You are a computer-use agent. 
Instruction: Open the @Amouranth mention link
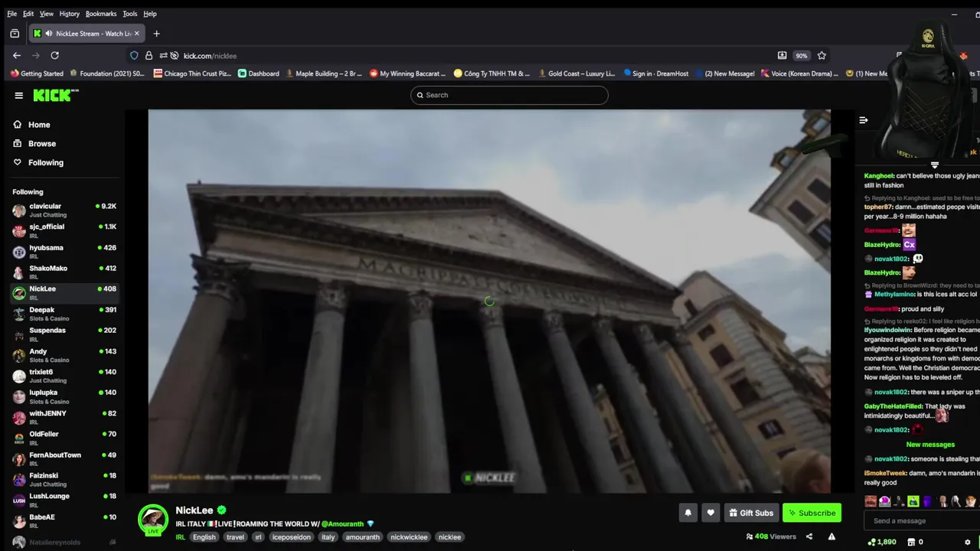342,524
